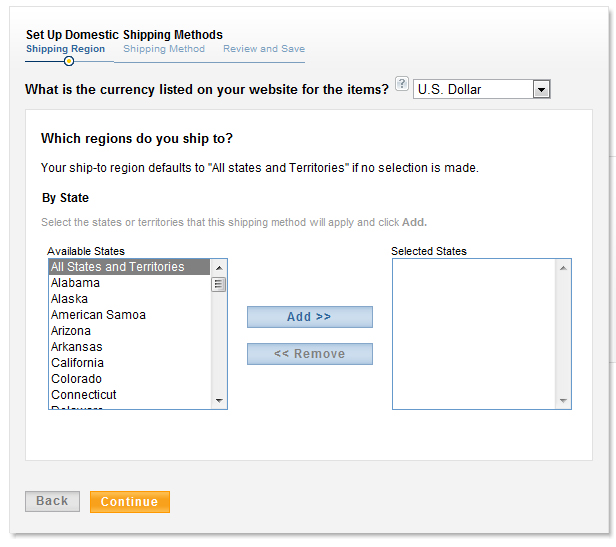Choose Alabama in Available States
Screen dimensions: 616x547
click(x=76, y=283)
